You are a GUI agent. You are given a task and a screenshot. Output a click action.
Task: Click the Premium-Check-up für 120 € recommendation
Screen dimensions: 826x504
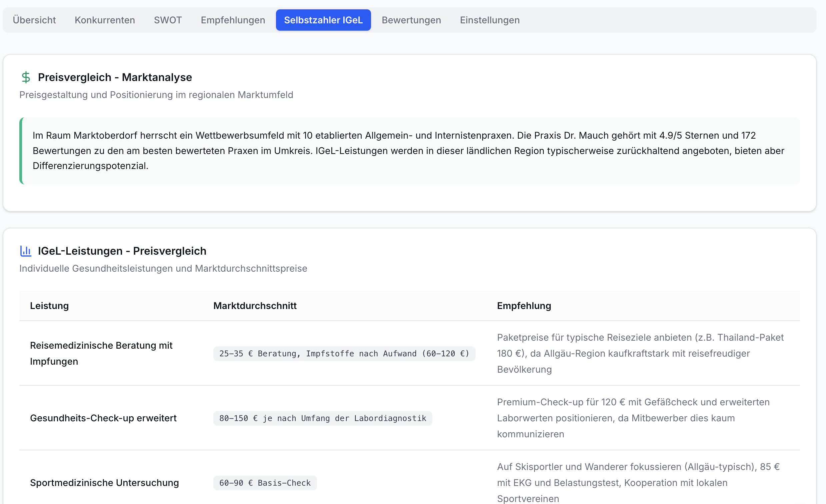tap(633, 418)
